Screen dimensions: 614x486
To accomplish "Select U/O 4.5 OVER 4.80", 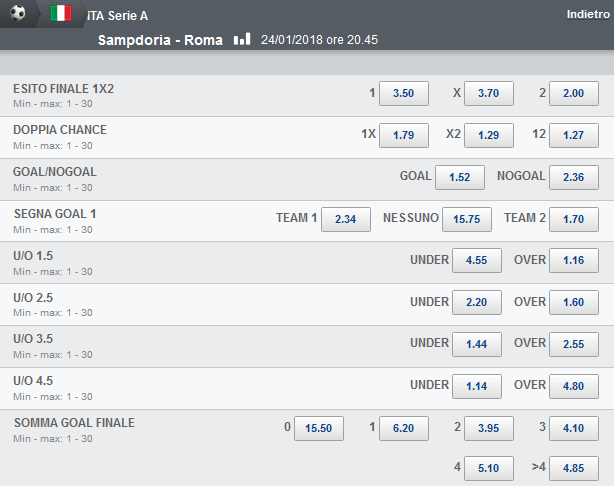I will (574, 386).
